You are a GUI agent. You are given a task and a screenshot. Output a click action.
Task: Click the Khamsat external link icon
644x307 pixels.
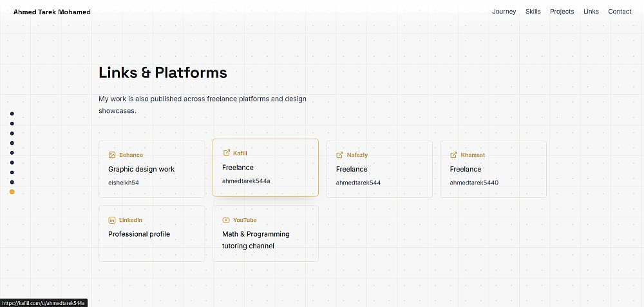[453, 155]
